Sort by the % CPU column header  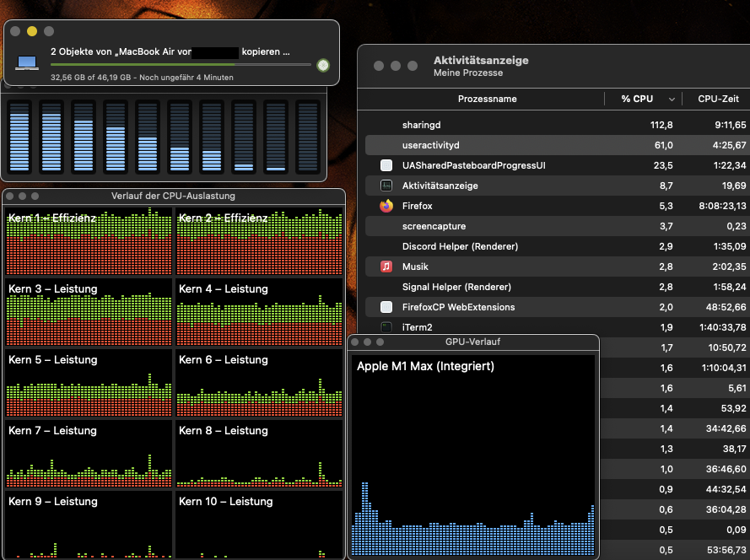[x=637, y=99]
